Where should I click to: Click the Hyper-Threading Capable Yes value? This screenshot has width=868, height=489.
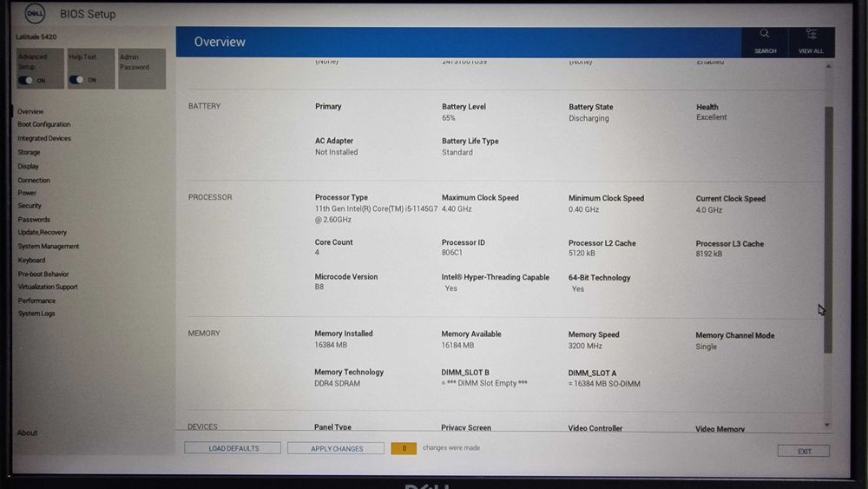(x=451, y=288)
